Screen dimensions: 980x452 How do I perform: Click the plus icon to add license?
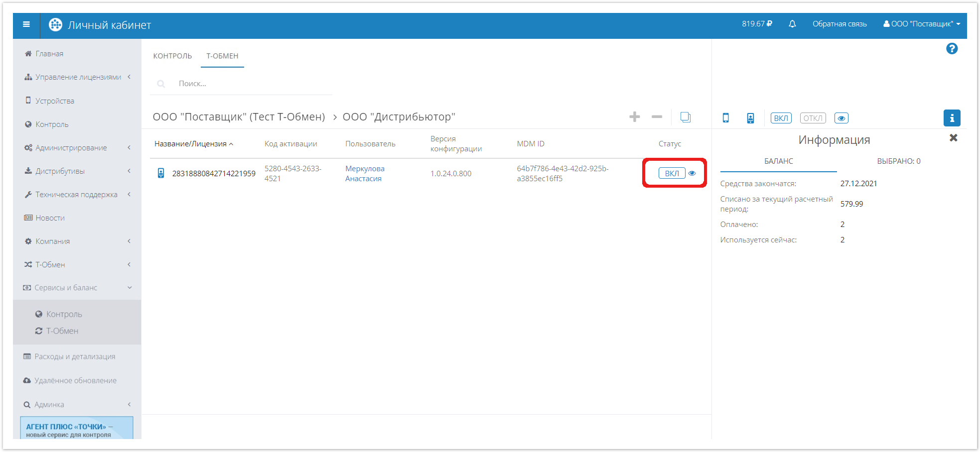pos(634,117)
